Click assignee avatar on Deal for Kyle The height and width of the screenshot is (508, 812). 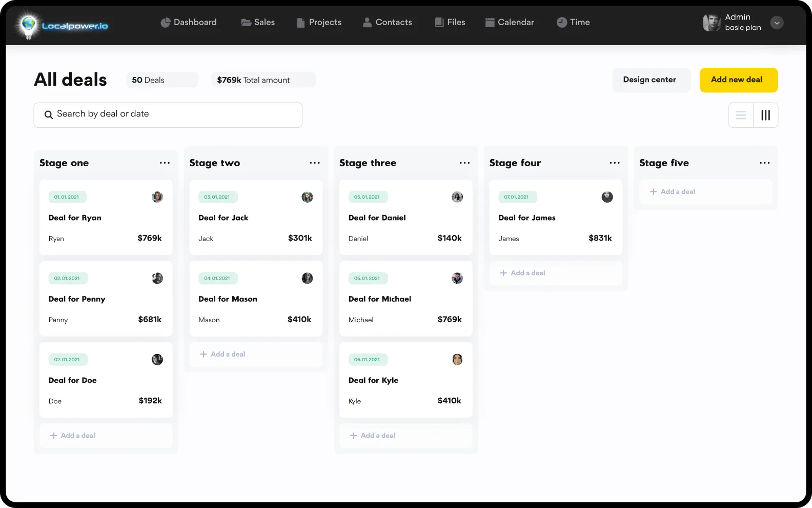(x=457, y=360)
